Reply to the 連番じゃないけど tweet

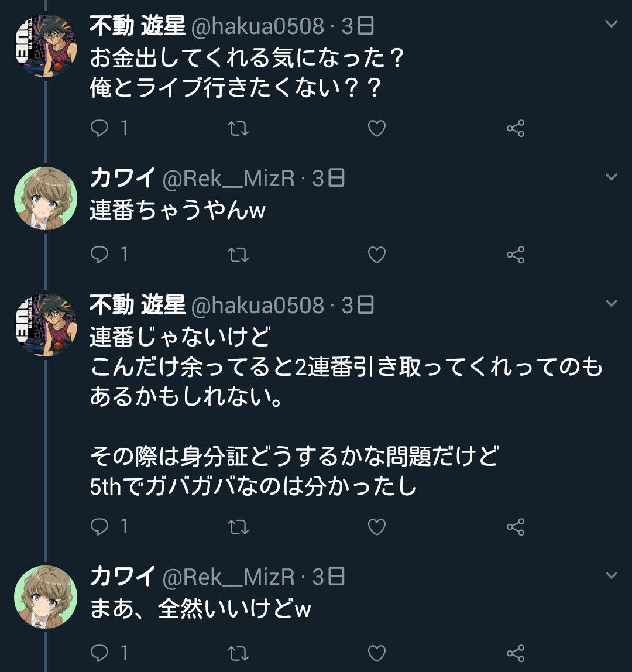click(100, 527)
